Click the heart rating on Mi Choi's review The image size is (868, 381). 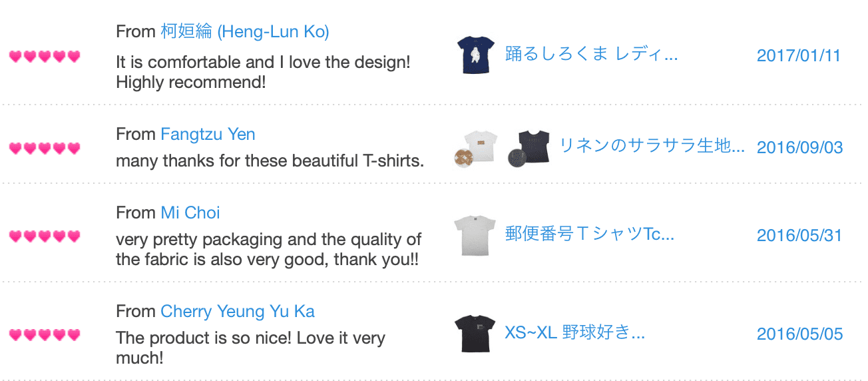(45, 236)
